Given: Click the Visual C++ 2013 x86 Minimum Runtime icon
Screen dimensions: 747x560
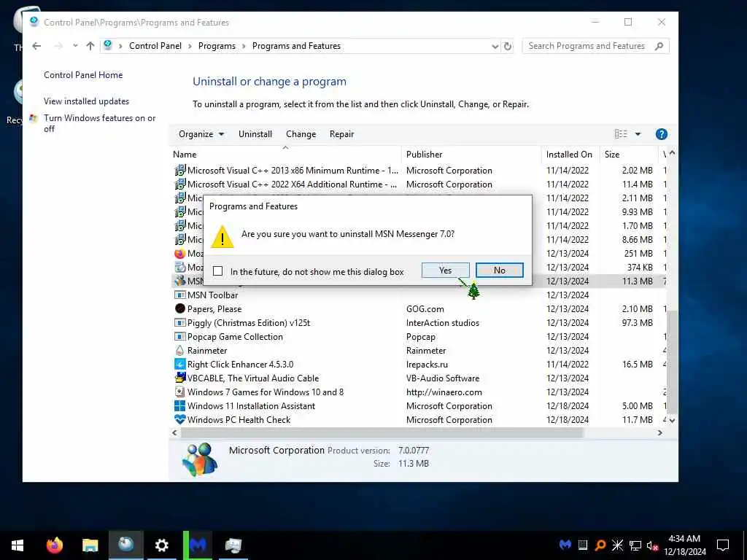Looking at the screenshot, I should tap(179, 170).
